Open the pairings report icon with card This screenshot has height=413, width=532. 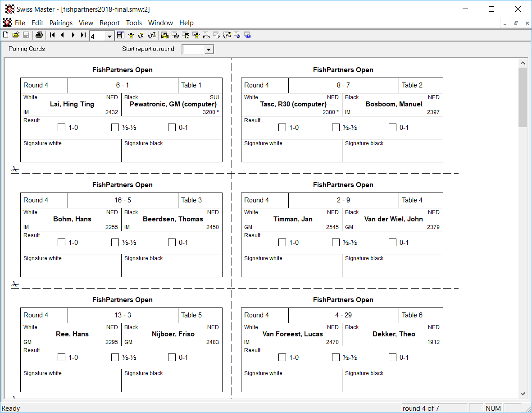tap(227, 35)
